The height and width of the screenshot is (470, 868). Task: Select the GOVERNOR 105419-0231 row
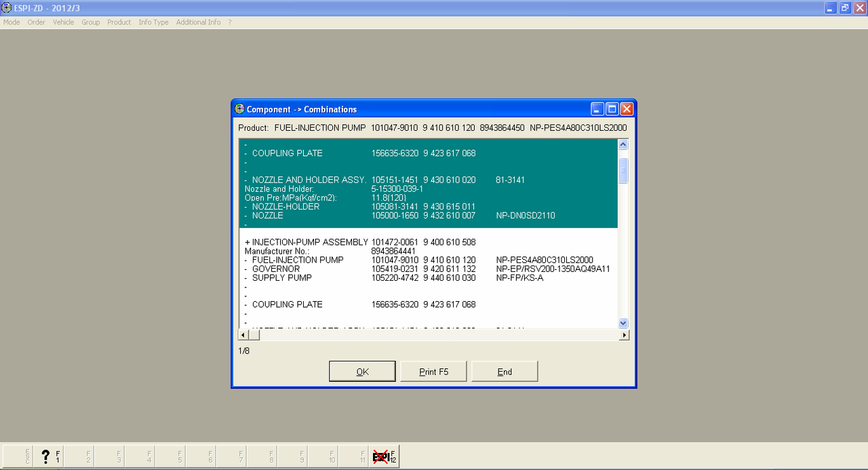[428, 269]
